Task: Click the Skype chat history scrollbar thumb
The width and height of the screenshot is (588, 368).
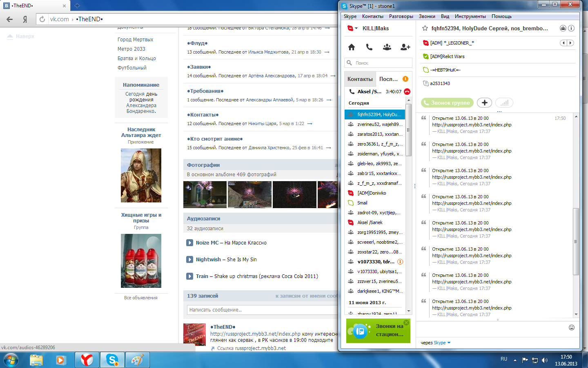Action: click(x=576, y=241)
